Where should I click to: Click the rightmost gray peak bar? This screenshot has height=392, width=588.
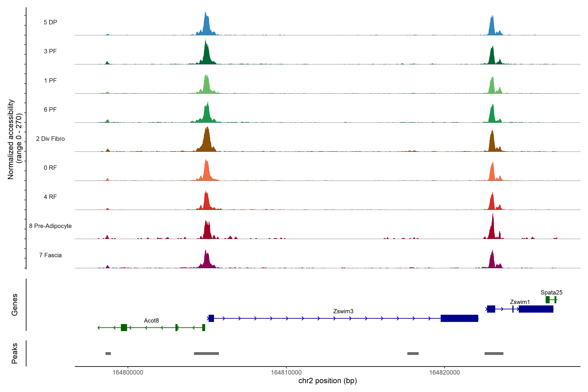click(x=494, y=353)
